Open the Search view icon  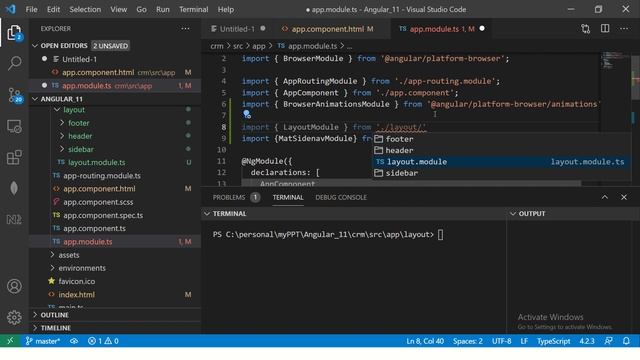pos(14,63)
